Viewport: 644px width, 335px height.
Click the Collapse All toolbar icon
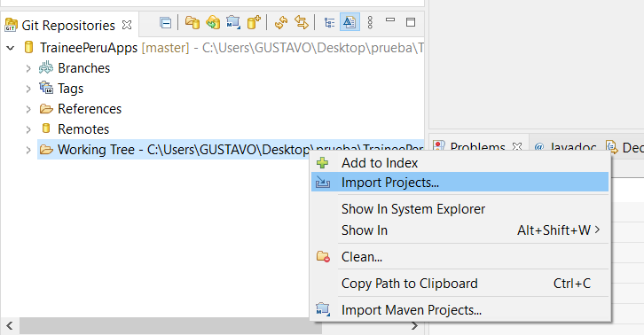(x=166, y=22)
